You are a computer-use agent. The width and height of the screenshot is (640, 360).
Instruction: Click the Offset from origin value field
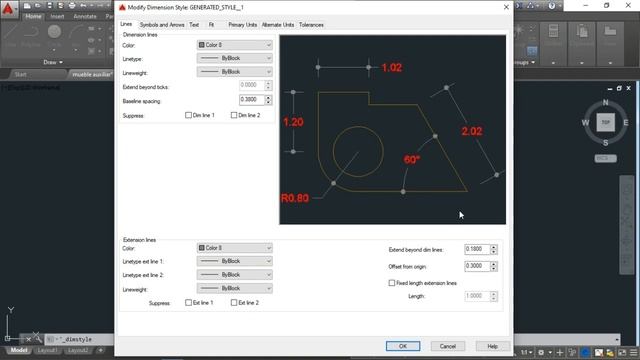pos(477,266)
